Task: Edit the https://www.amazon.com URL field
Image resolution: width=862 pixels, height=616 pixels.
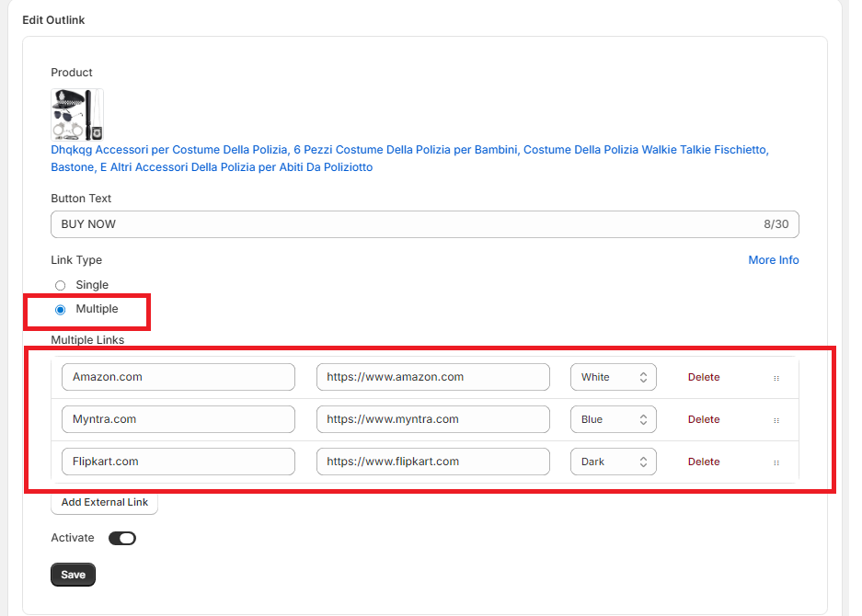Action: [433, 377]
